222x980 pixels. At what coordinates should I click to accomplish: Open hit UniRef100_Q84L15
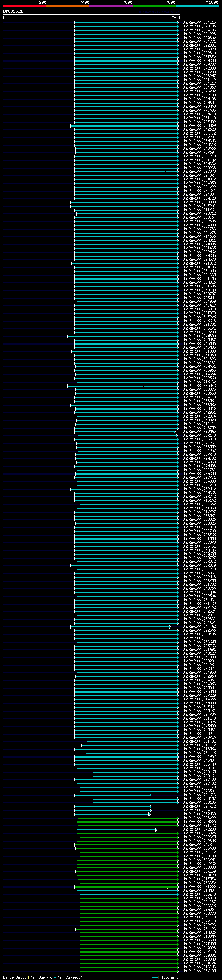tap(199, 23)
